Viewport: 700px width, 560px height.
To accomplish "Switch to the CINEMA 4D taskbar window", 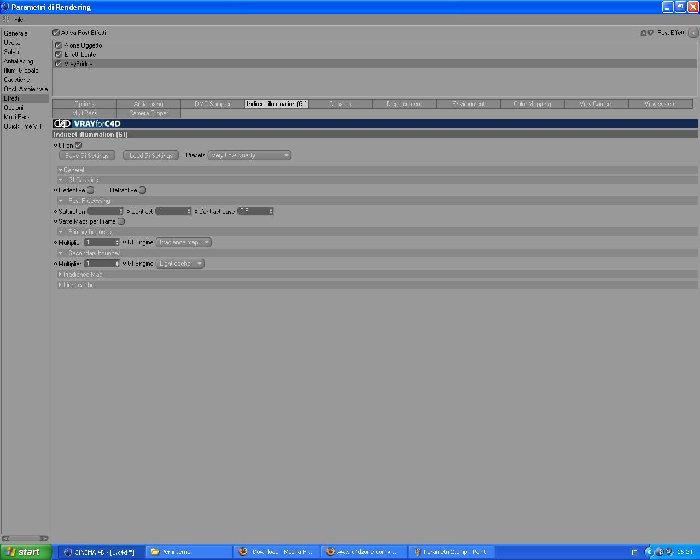I will pyautogui.click(x=100, y=552).
